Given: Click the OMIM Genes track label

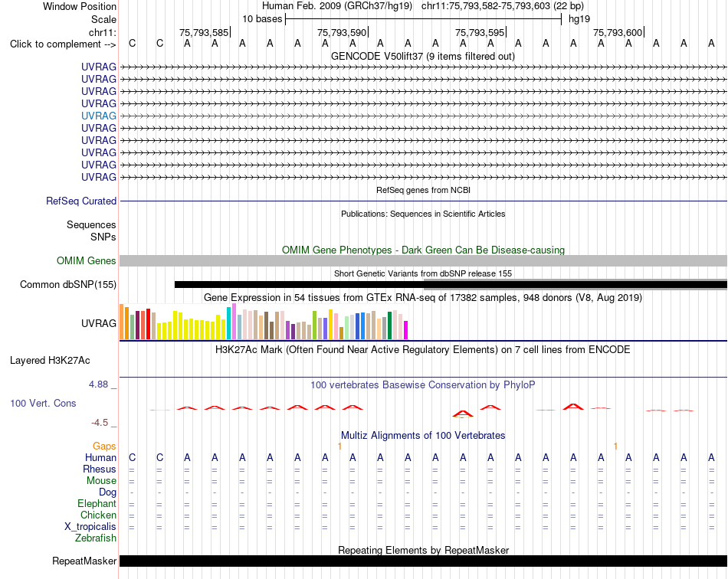Looking at the screenshot, I should tap(86, 260).
